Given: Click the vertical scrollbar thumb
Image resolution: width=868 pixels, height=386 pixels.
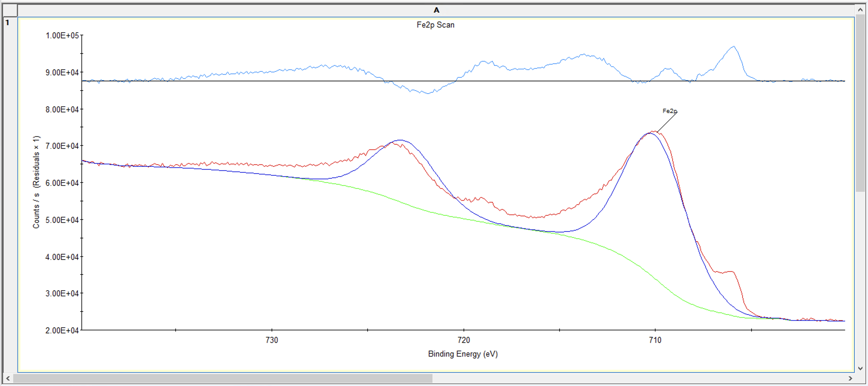Looking at the screenshot, I should click(861, 103).
